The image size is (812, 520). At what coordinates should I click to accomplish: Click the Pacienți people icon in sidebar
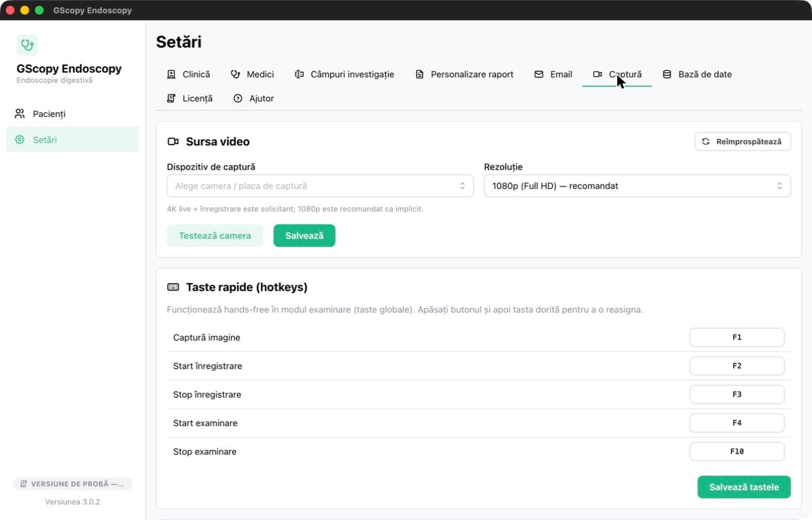pos(20,114)
